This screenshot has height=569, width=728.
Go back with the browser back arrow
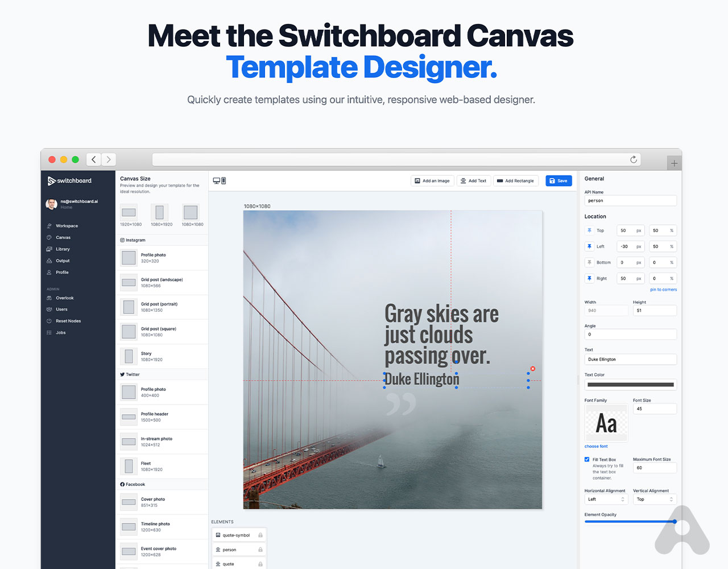[x=94, y=160]
